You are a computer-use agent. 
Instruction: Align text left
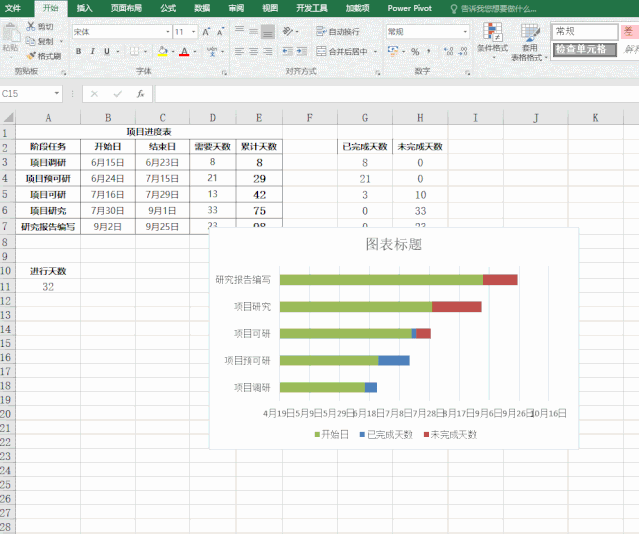pos(239,51)
